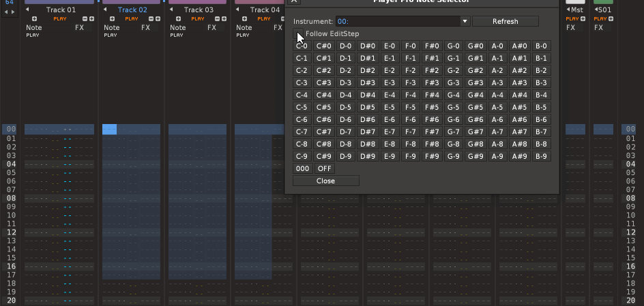Click the plus icon left of Track 01's PLAY
Screen dimensions: 644x306
35,19
